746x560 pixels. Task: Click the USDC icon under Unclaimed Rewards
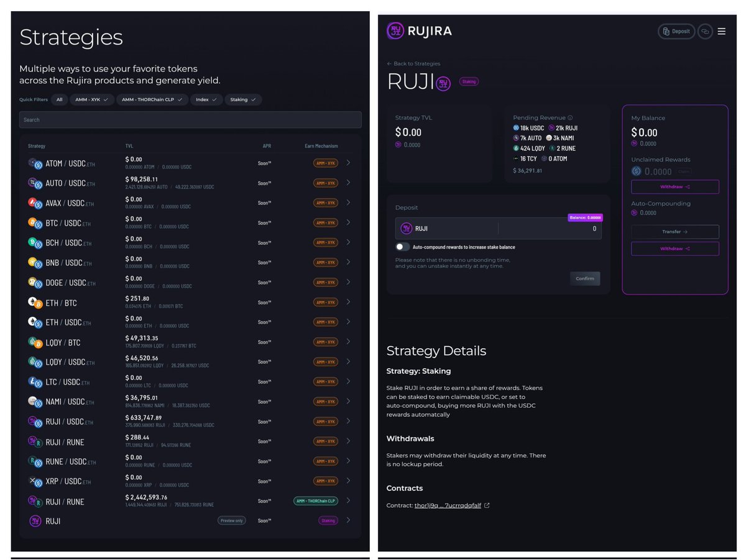[x=636, y=171]
